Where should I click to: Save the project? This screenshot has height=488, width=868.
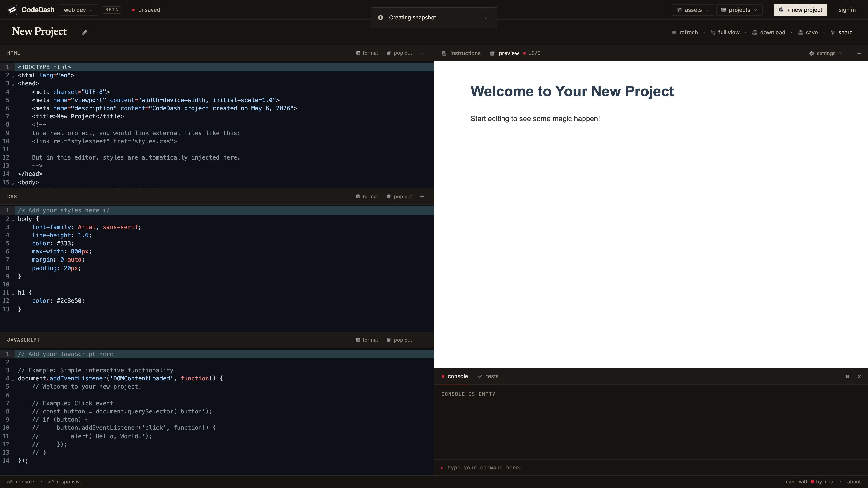point(808,32)
